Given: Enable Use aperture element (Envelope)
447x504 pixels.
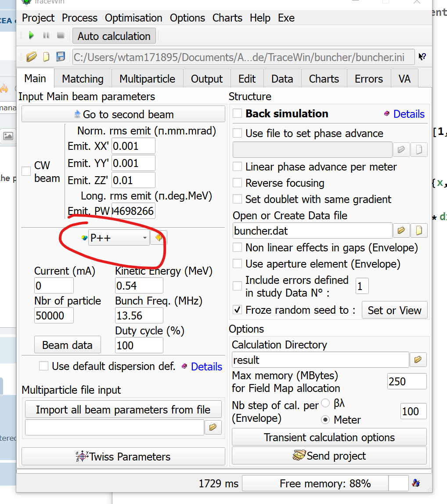Looking at the screenshot, I should tap(237, 264).
